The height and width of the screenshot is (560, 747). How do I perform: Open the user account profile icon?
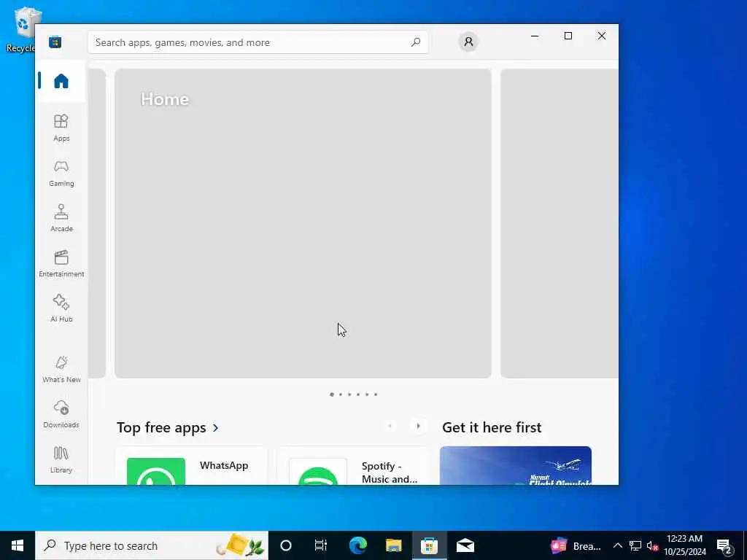pos(468,42)
